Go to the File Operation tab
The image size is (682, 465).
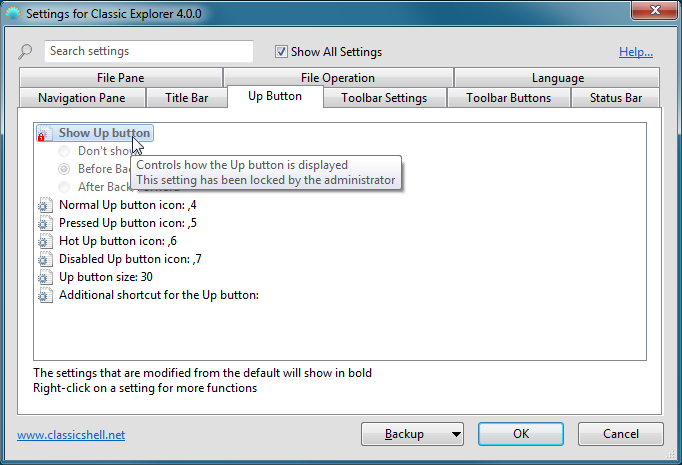tap(337, 78)
